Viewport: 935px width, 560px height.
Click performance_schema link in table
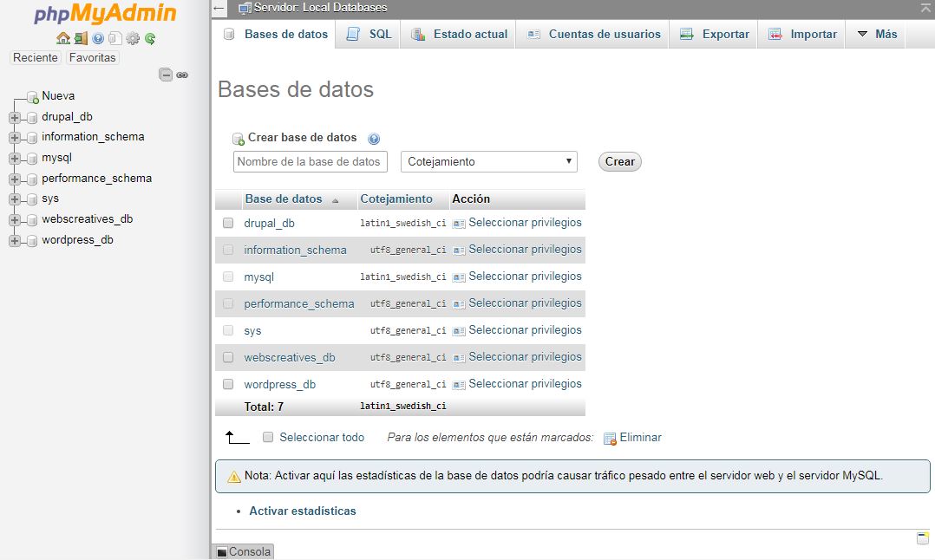pos(298,303)
